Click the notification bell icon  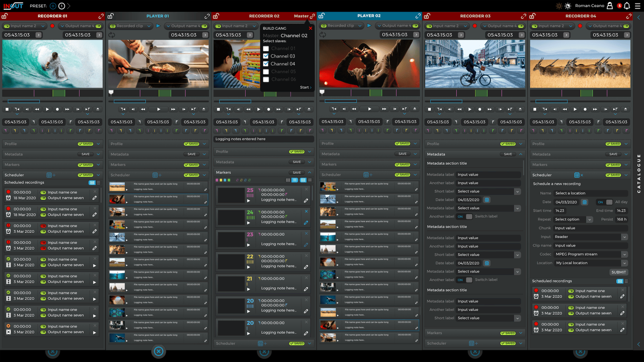tap(627, 6)
